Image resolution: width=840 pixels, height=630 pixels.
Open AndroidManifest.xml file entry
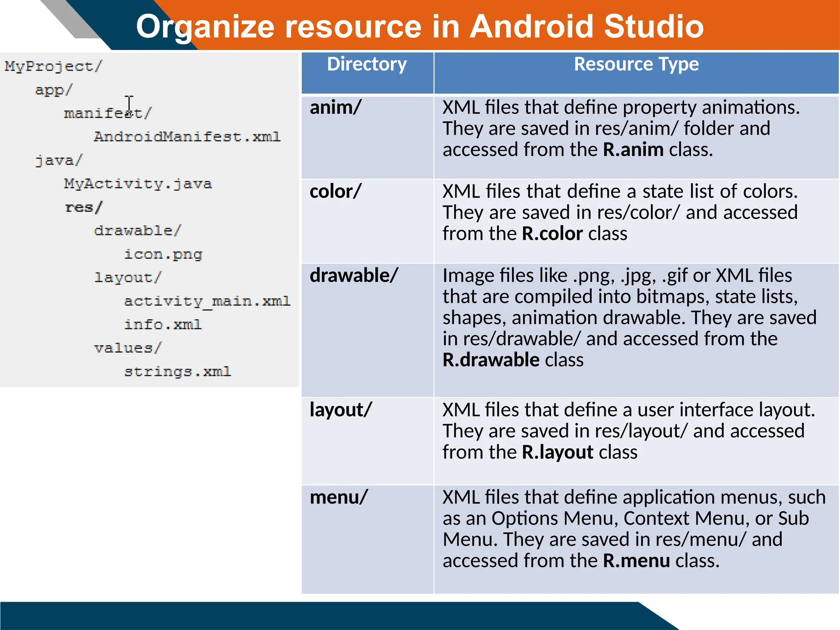pos(187,137)
